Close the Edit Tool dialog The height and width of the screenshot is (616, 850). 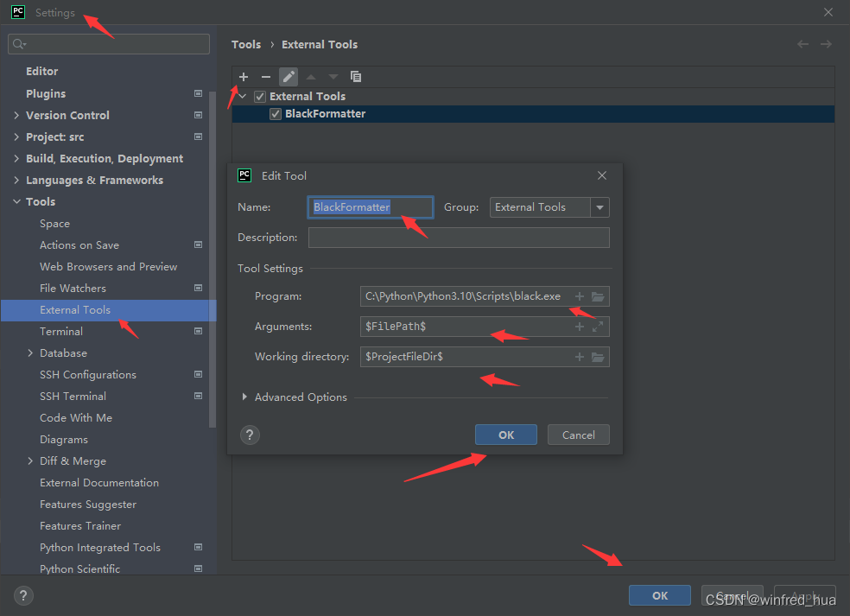602,175
